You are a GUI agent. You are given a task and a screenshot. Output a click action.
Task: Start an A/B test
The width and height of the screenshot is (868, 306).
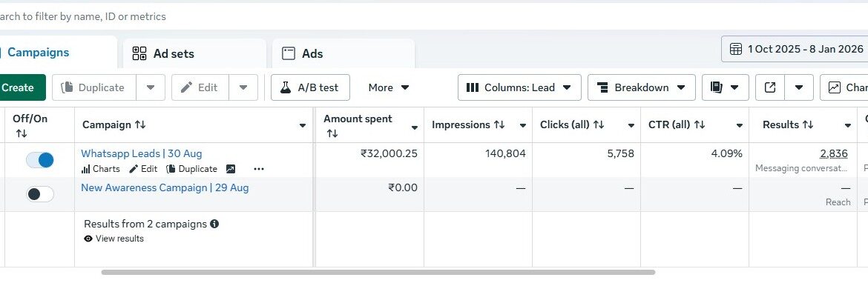[310, 87]
